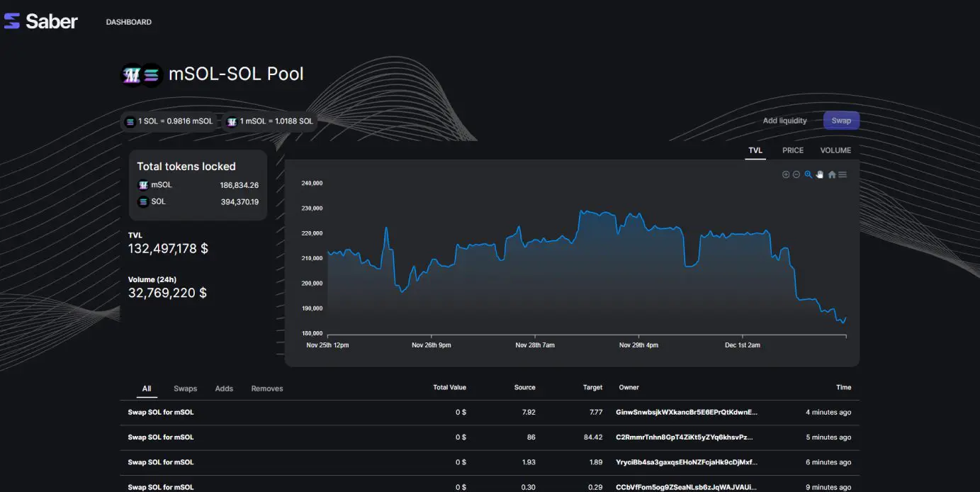
Task: Reset chart zoom with the home icon
Action: [x=832, y=174]
